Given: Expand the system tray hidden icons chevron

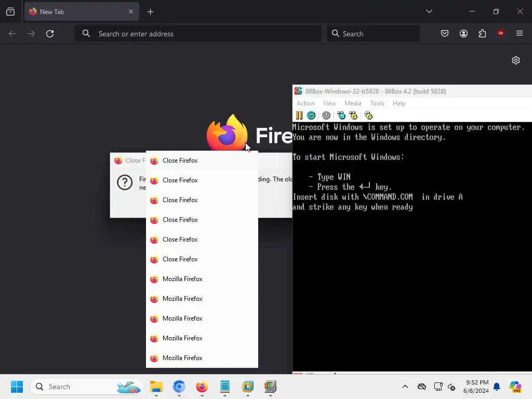Looking at the screenshot, I should point(405,387).
